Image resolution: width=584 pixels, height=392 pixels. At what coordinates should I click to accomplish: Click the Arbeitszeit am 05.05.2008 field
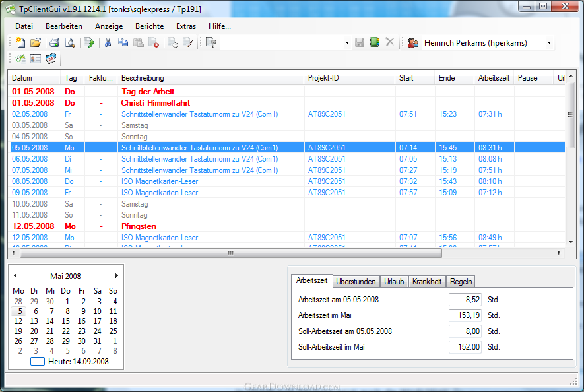coord(465,300)
